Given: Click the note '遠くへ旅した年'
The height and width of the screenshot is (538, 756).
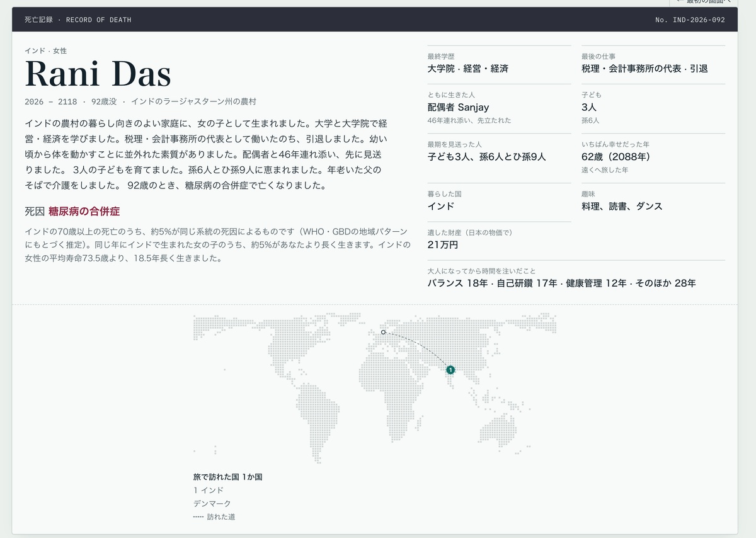Looking at the screenshot, I should click(605, 170).
